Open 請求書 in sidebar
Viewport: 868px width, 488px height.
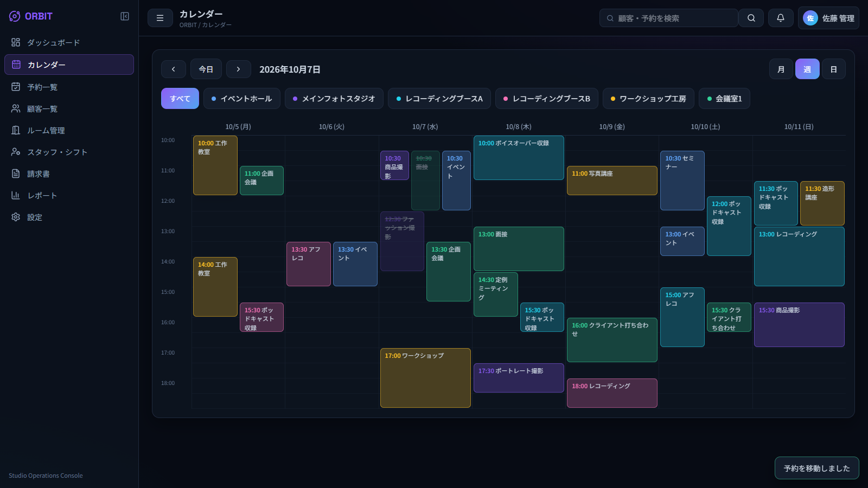pyautogui.click(x=69, y=174)
